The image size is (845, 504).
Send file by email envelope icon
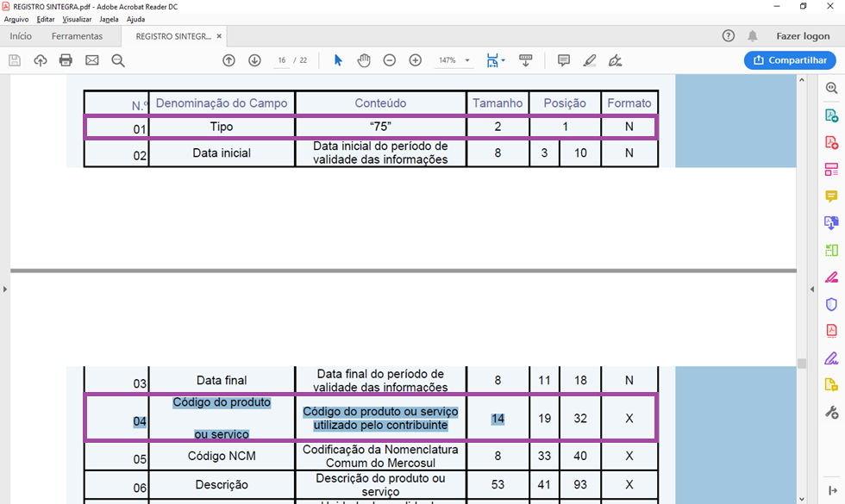tap(92, 60)
